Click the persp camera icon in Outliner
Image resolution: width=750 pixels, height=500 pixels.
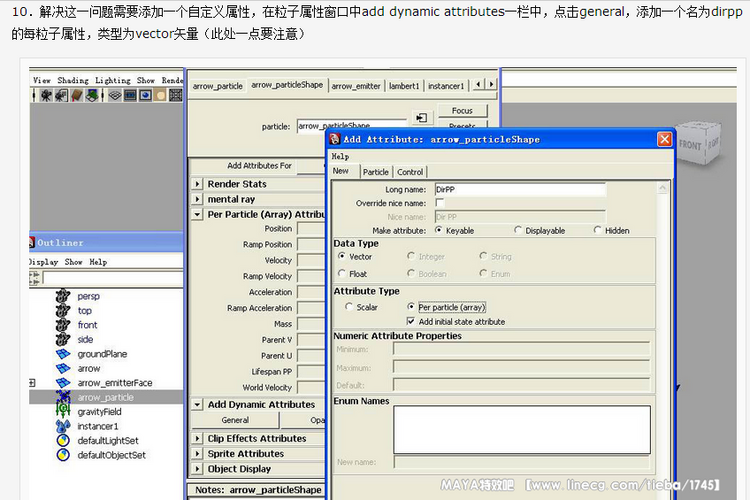63,296
